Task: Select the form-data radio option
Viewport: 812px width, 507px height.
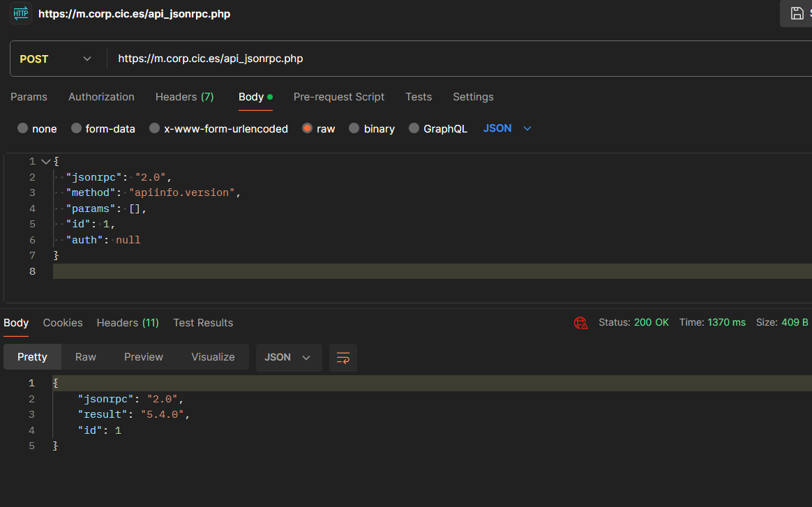Action: (x=77, y=128)
